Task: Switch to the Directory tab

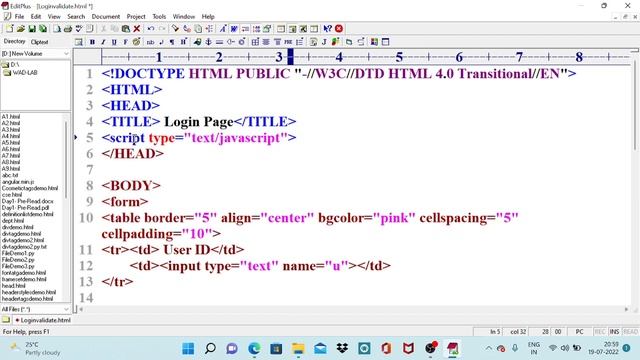Action: (x=14, y=42)
